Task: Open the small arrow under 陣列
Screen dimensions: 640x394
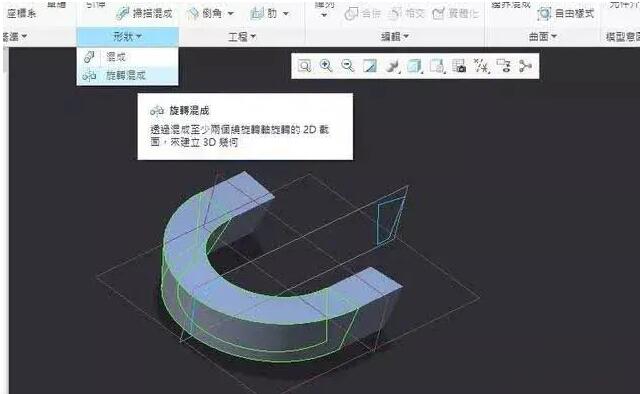Action: pyautogui.click(x=324, y=16)
